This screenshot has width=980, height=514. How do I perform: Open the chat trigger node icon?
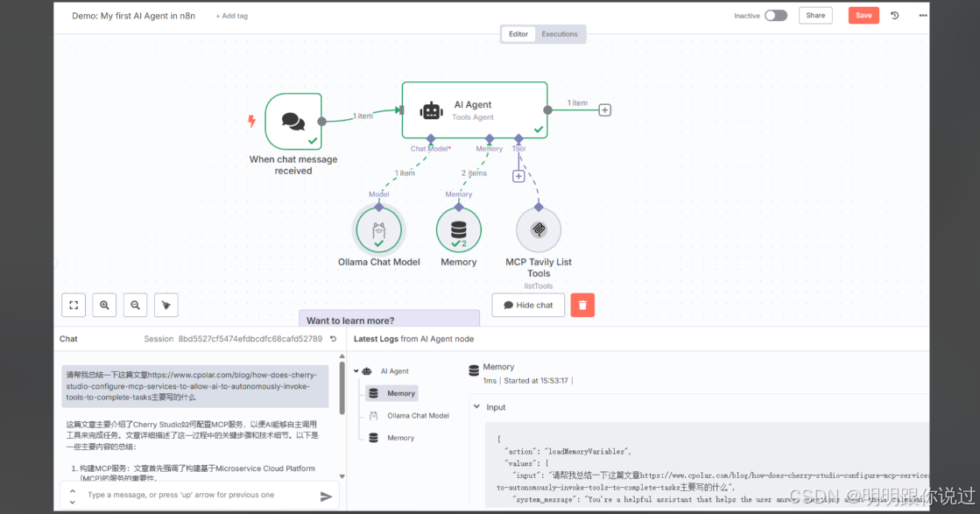293,121
